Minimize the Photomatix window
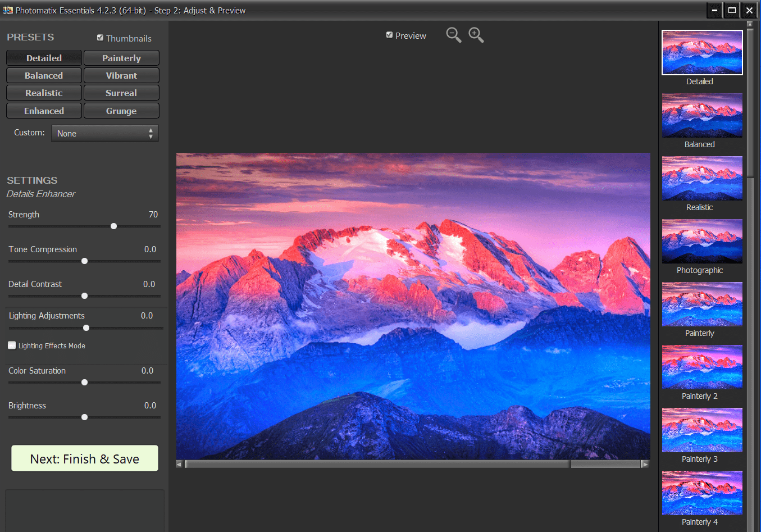761x532 pixels. pyautogui.click(x=714, y=10)
